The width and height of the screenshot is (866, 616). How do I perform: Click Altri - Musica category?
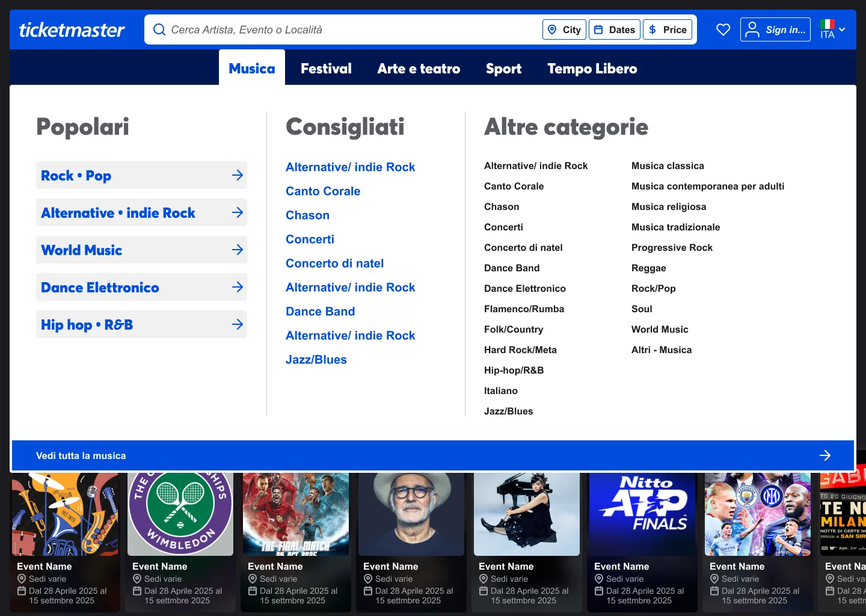tap(661, 350)
